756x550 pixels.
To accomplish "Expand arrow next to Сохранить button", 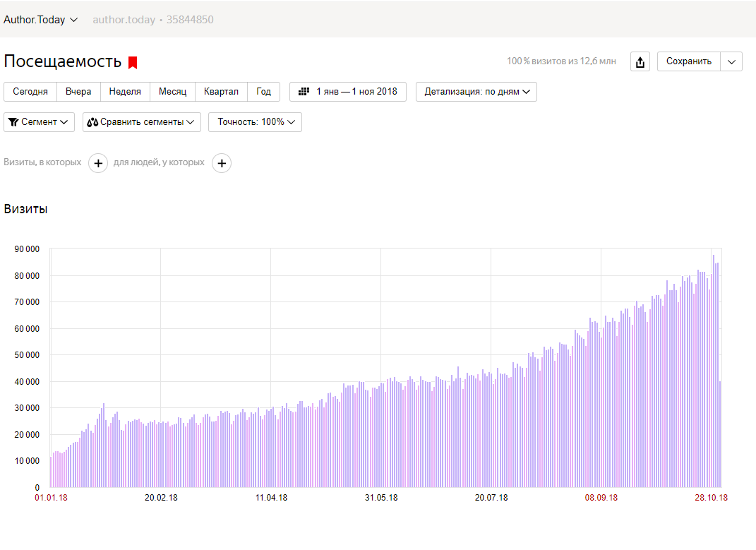I will 731,61.
